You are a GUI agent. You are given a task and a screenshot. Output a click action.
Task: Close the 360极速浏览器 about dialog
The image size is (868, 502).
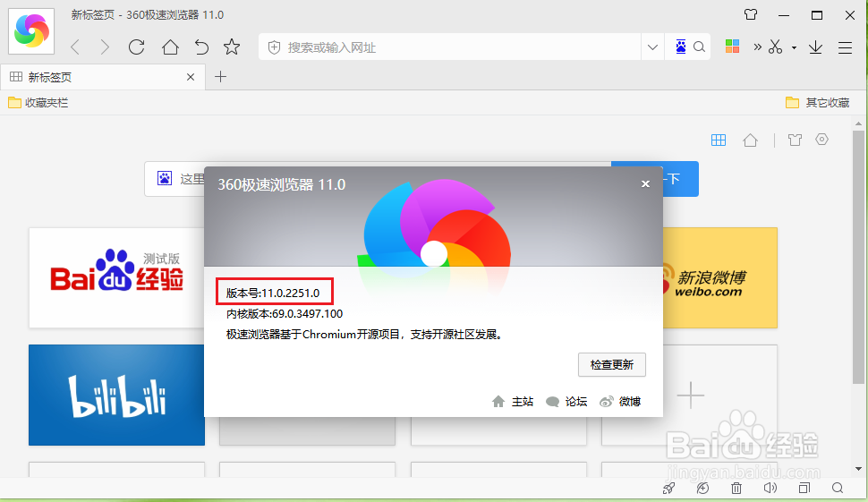click(x=645, y=183)
